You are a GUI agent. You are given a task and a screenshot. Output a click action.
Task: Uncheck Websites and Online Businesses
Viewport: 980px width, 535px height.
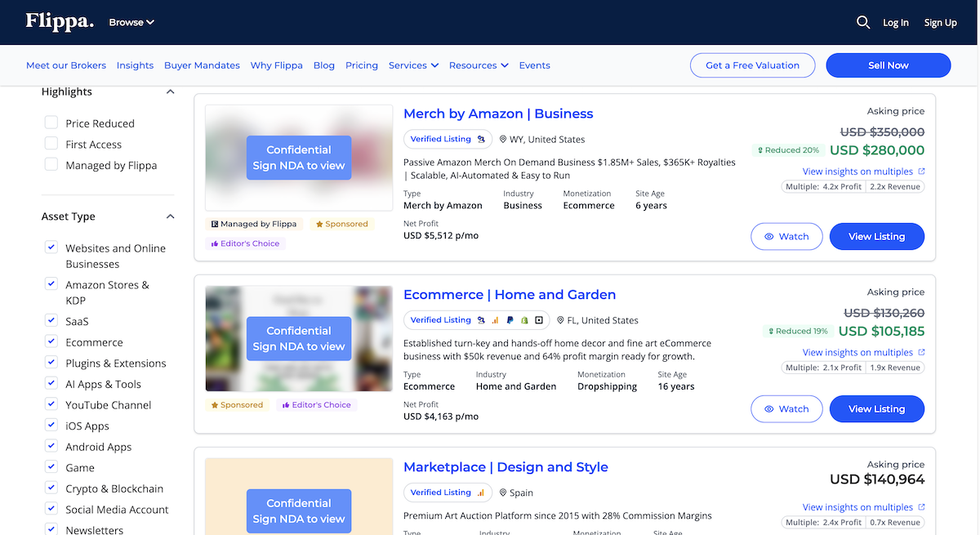click(51, 247)
